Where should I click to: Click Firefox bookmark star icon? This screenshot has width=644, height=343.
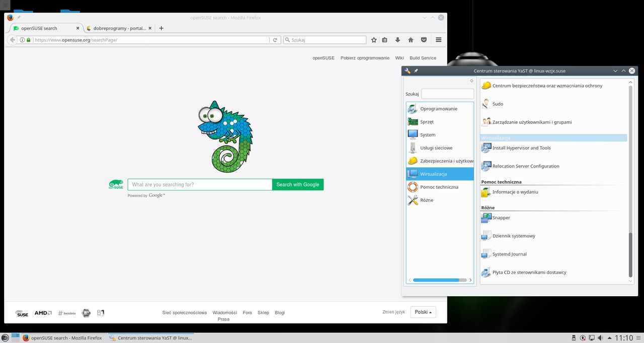tap(374, 40)
